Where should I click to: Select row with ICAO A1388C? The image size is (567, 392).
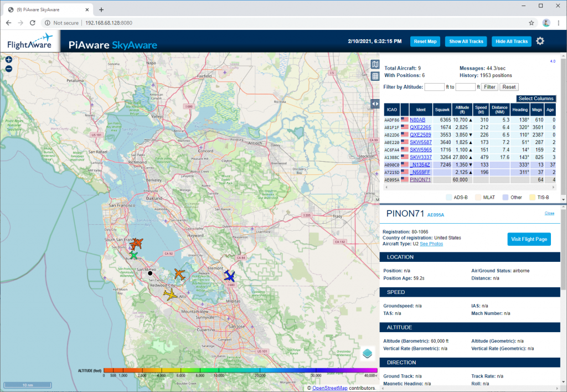click(x=470, y=157)
